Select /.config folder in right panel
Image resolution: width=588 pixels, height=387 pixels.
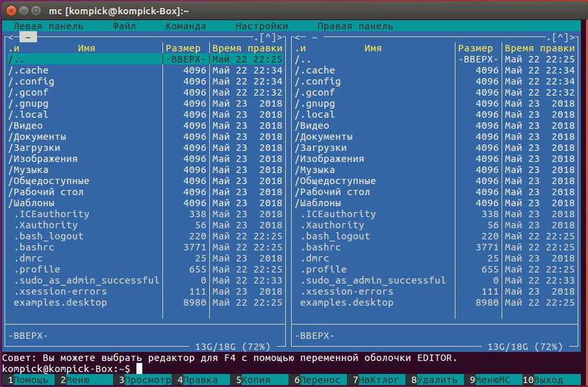click(x=318, y=81)
